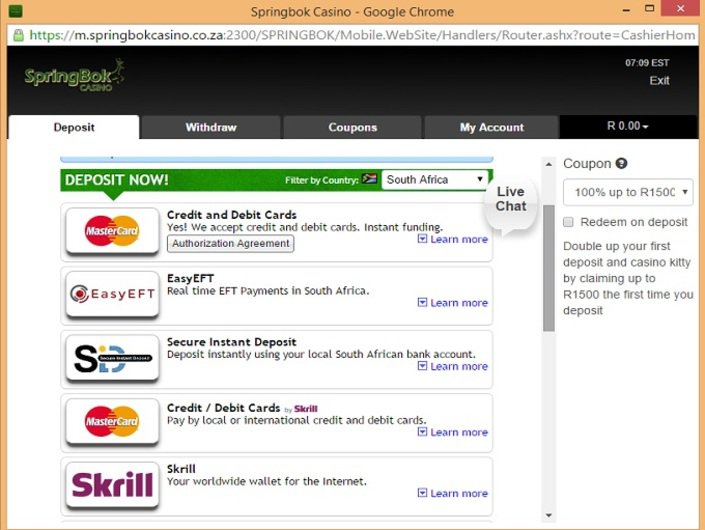Open the 100% up to R1500 coupon dropdown
The image size is (705, 530).
pos(628,193)
